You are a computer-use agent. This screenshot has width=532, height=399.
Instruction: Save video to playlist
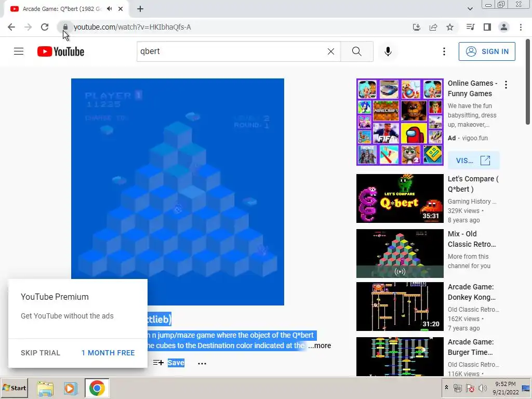pos(169,363)
